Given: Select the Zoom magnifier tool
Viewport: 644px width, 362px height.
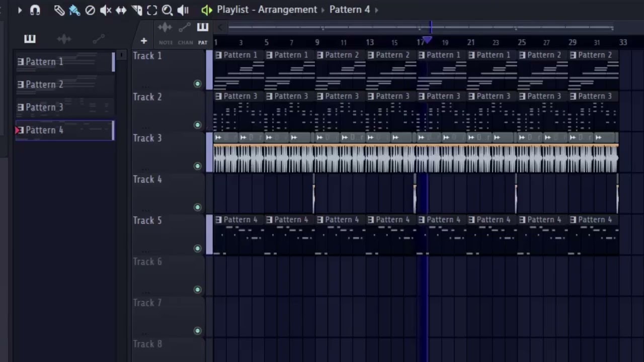Looking at the screenshot, I should [168, 10].
